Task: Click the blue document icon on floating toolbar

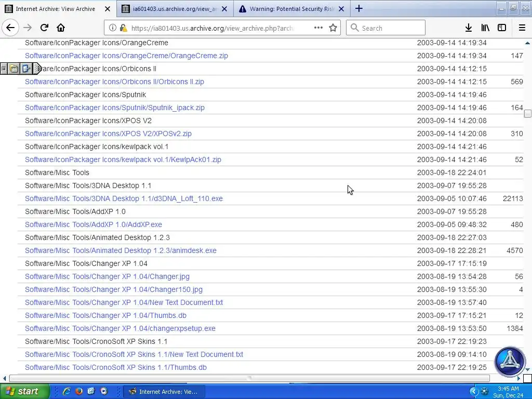Action: 26,69
